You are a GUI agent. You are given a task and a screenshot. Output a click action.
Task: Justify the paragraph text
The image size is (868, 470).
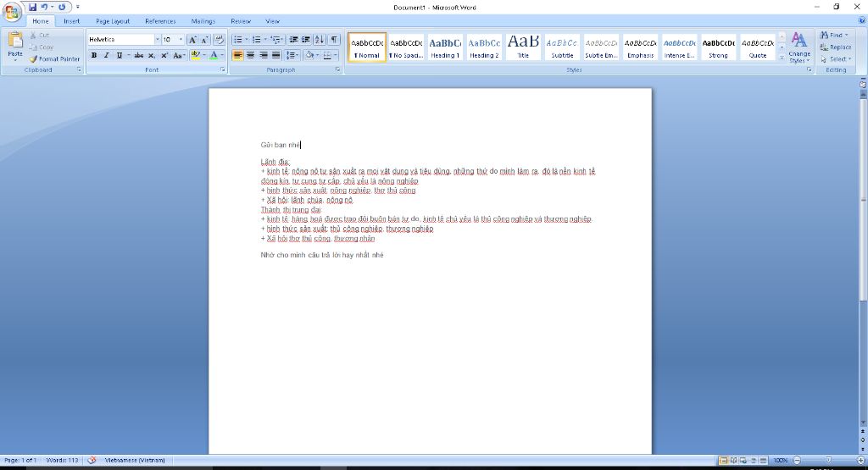click(x=276, y=55)
